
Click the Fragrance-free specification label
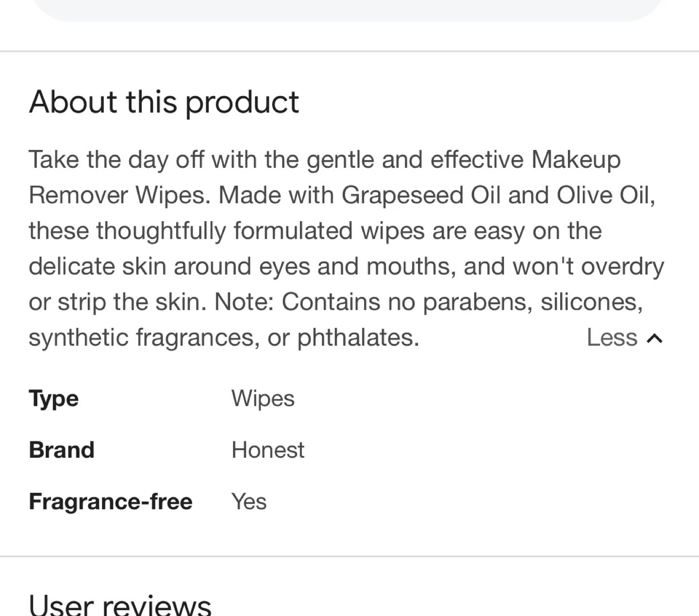111,502
